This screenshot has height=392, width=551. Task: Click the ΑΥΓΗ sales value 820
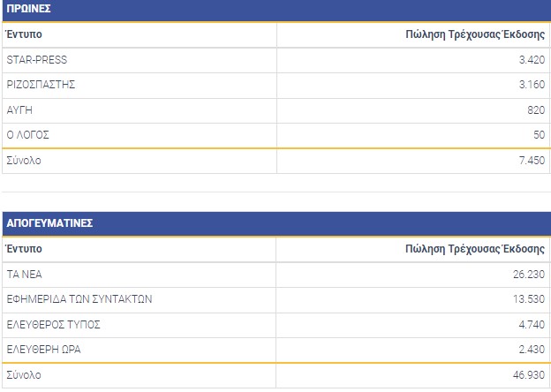click(537, 109)
